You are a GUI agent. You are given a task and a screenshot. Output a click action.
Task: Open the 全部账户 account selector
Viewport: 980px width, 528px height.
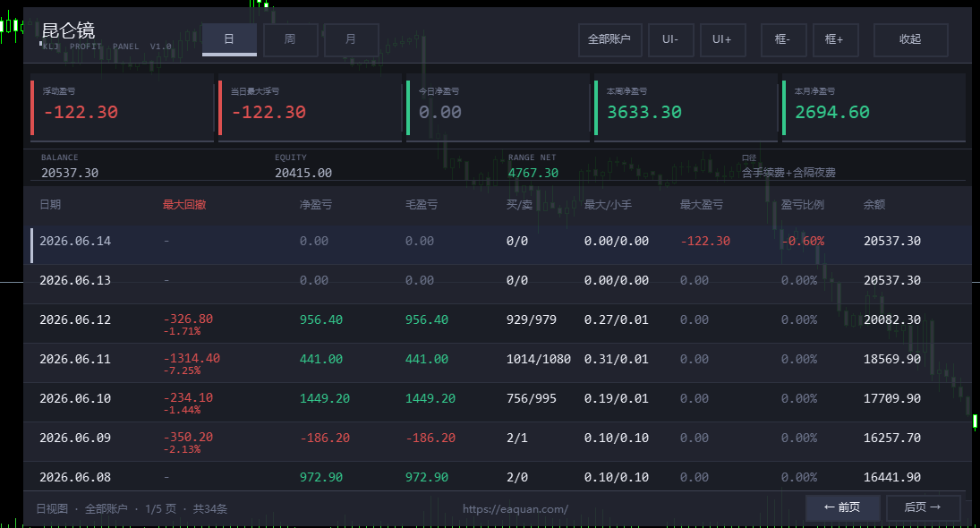pyautogui.click(x=609, y=39)
